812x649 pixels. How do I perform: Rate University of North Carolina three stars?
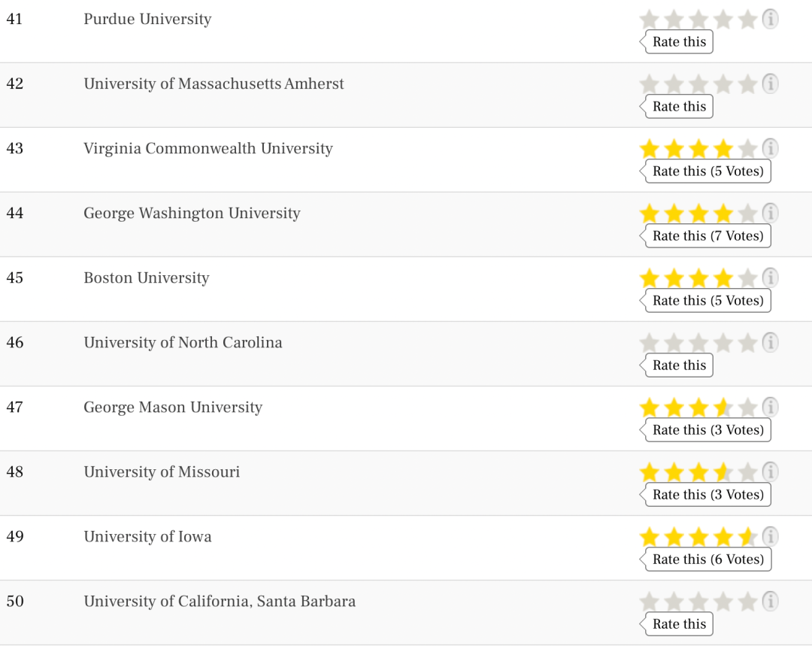698,343
